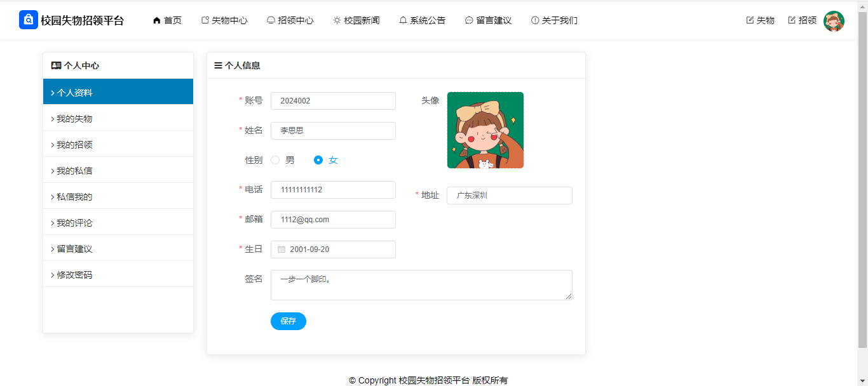
Task: Click the 账号 input field
Action: tap(333, 101)
